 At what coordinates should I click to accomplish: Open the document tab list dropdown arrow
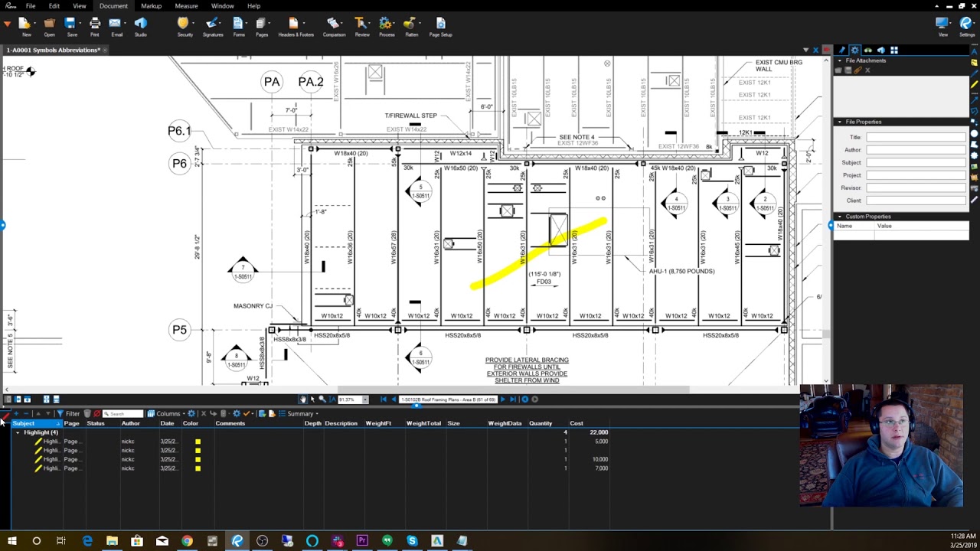coord(805,50)
